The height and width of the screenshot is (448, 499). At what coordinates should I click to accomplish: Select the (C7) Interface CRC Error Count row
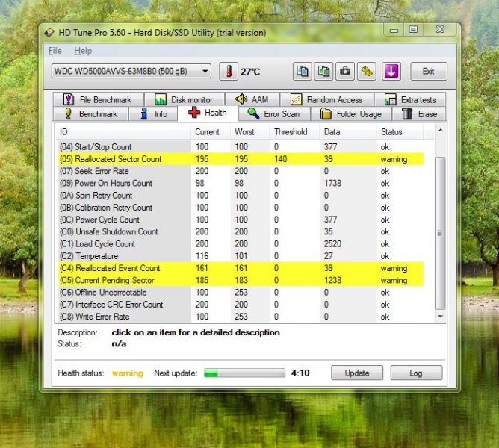pos(241,305)
